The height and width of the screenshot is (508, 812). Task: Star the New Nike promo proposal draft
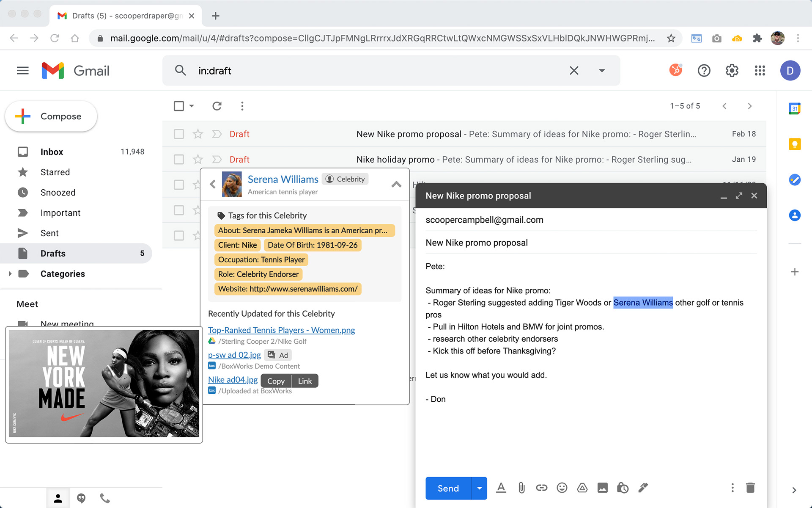198,134
